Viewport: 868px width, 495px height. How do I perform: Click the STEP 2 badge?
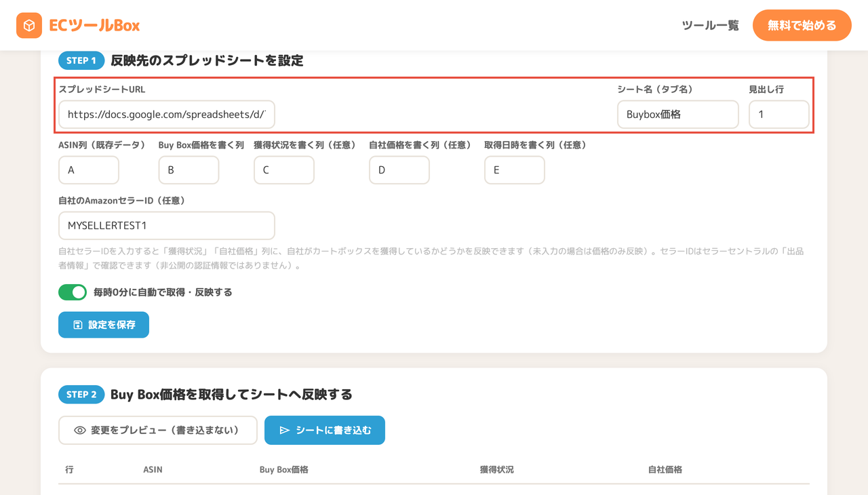tap(81, 394)
